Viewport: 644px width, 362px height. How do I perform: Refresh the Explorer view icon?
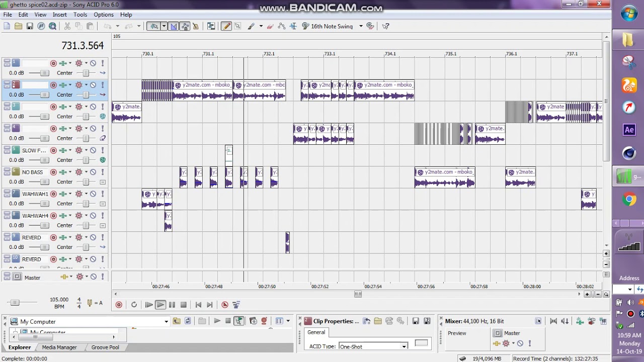(x=188, y=321)
